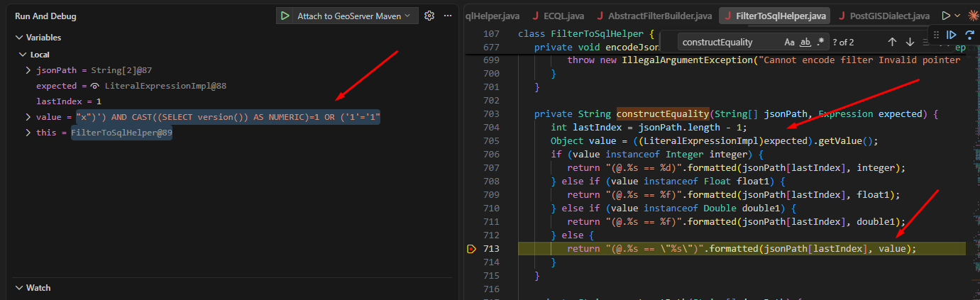
Task: Open the run options dropdown arrow beside the play button
Action: pyautogui.click(x=957, y=16)
